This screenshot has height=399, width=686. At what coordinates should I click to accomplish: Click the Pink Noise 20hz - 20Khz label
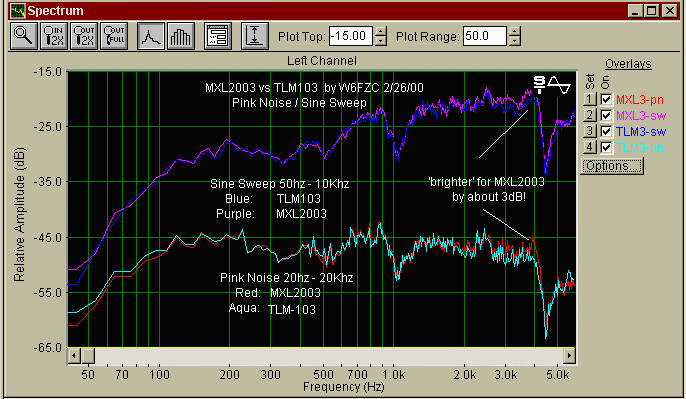[287, 278]
